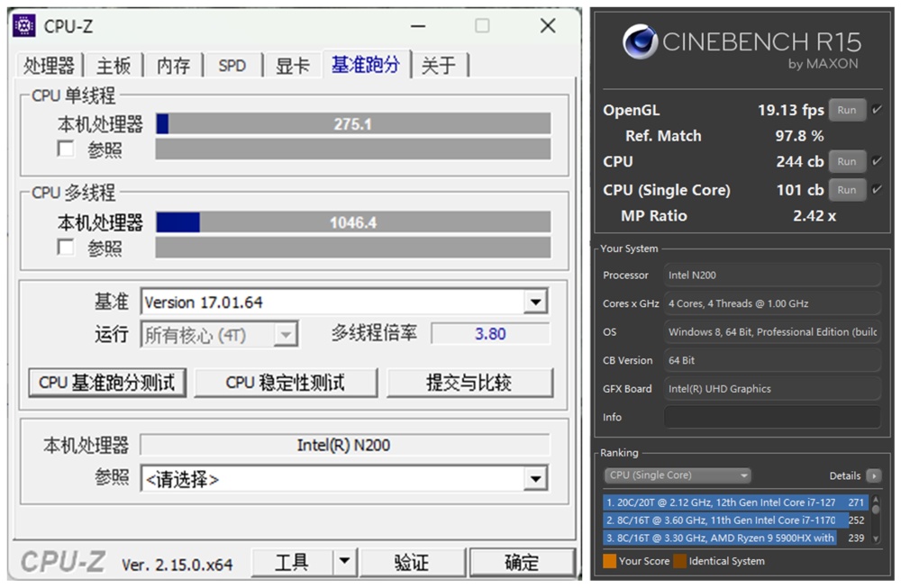Click the Details label in Ranking
Viewport: 901px width, 588px height.
pos(845,475)
